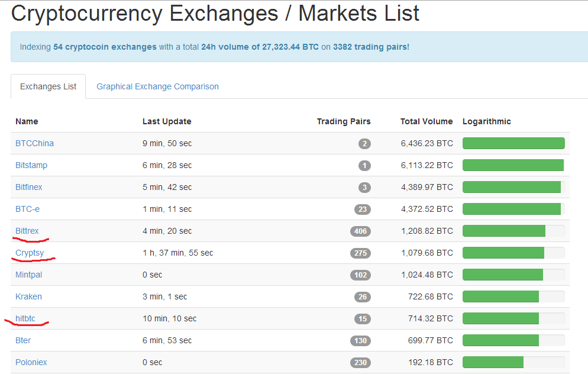Click Cryptsy's "1 h, 37 min, 55 sec" update time
Viewport: 588px width, 374px height.
[x=177, y=253]
